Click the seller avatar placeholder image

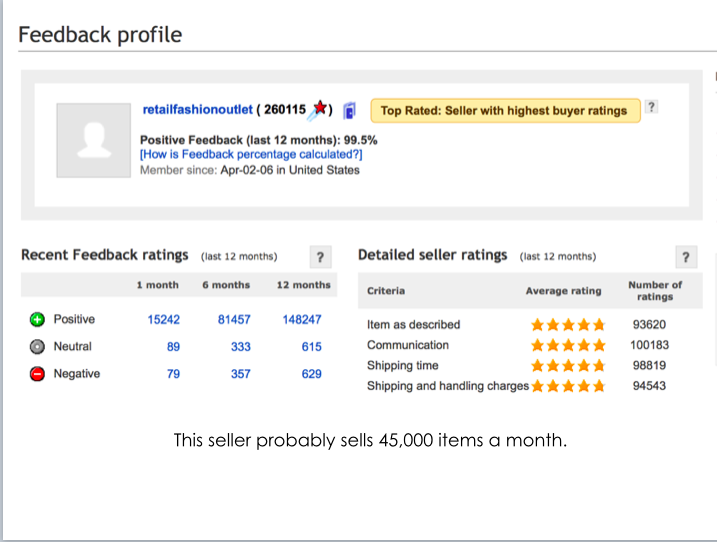(x=94, y=140)
